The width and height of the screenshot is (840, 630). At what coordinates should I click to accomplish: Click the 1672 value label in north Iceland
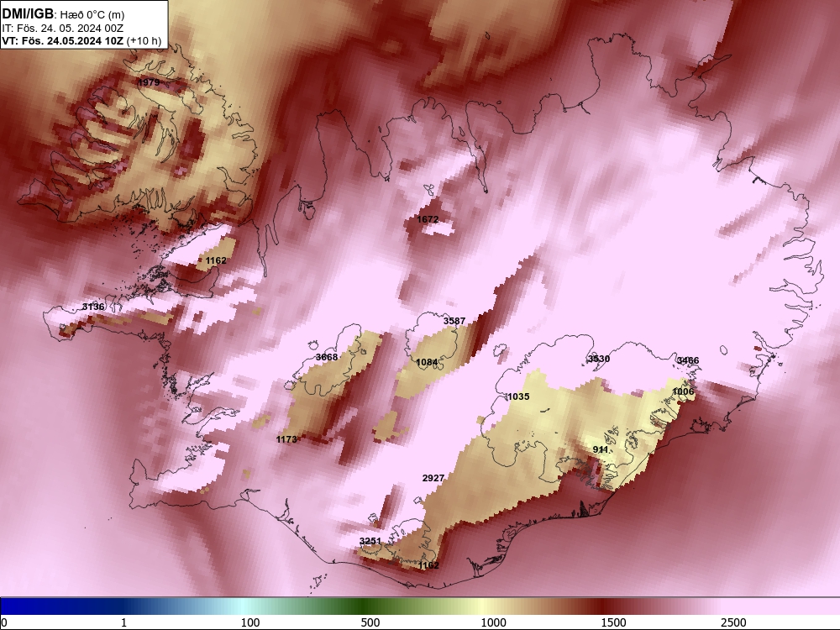[428, 219]
